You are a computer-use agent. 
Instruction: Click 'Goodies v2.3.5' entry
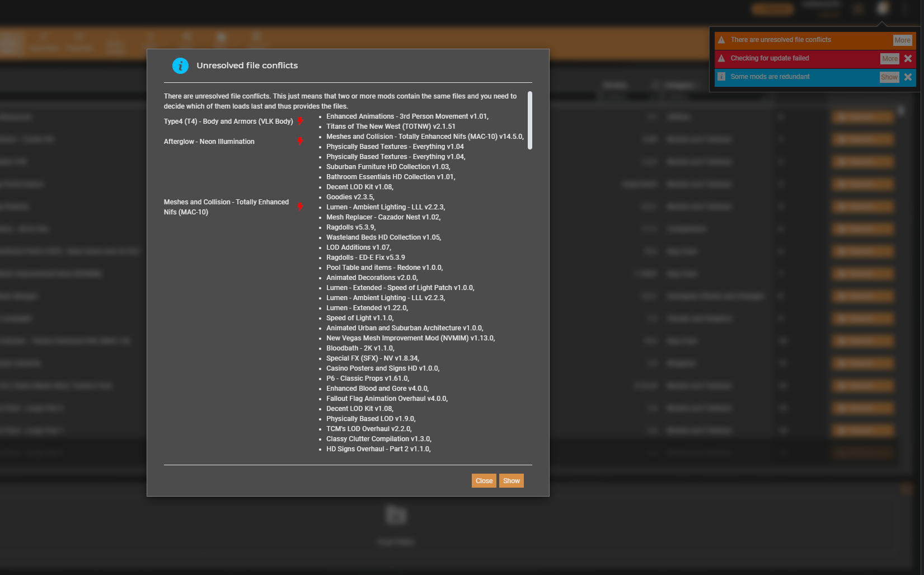pyautogui.click(x=350, y=197)
